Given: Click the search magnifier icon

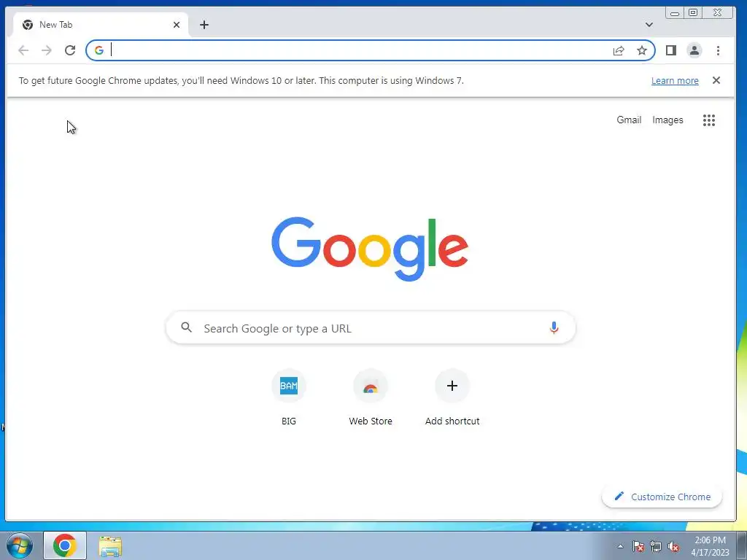Looking at the screenshot, I should click(x=186, y=327).
